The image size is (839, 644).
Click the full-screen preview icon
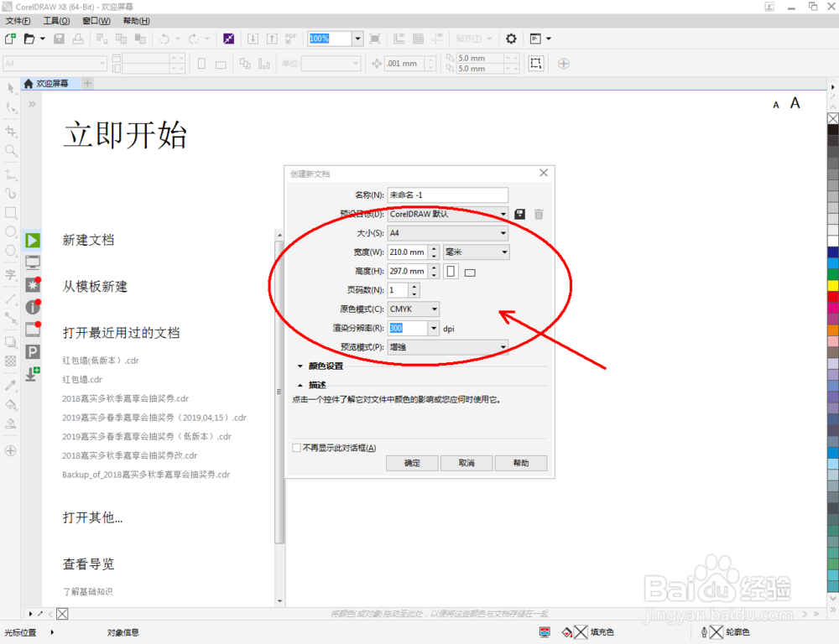coord(375,39)
